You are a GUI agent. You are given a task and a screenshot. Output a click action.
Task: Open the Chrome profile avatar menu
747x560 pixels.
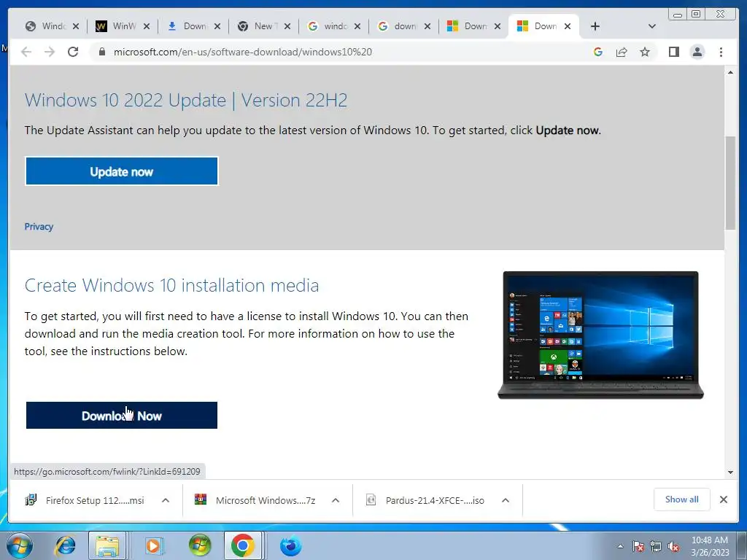coord(697,52)
